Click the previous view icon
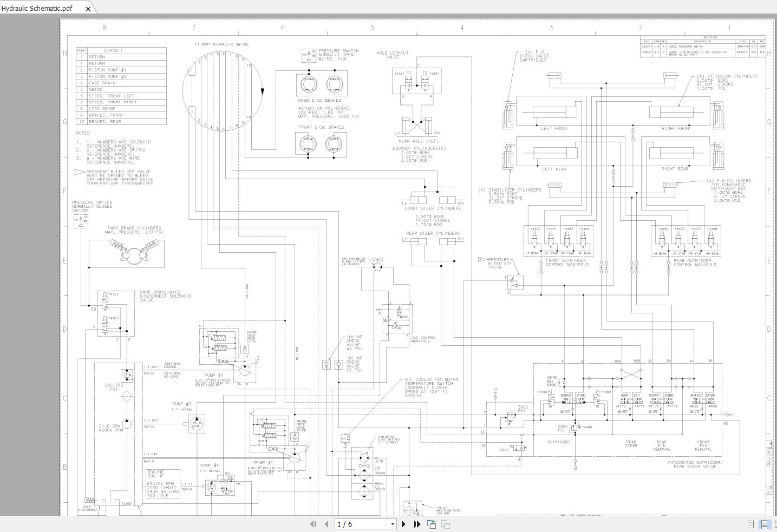This screenshot has height=532, width=777. tap(432, 524)
